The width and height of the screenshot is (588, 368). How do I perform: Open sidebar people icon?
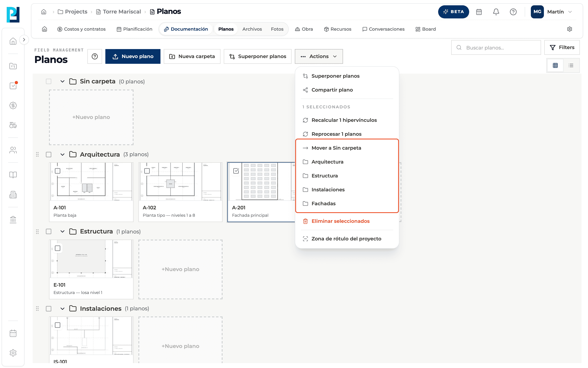click(13, 150)
